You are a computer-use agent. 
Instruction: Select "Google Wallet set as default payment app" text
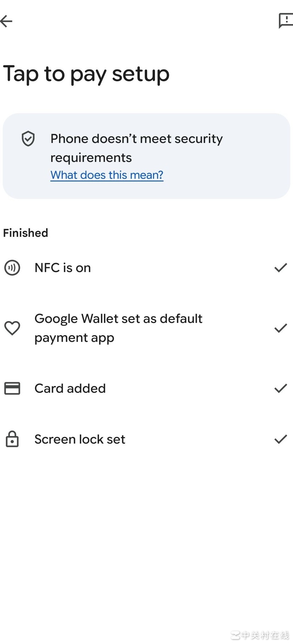[118, 328]
